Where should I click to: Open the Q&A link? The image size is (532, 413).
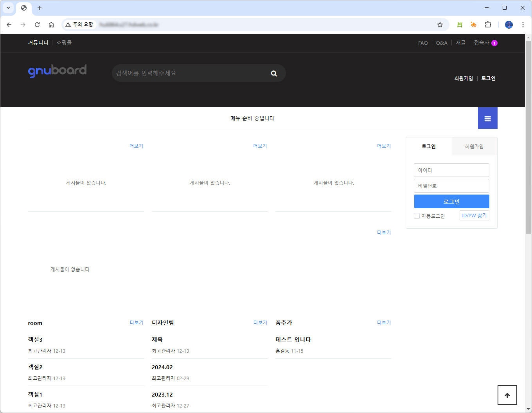[442, 43]
